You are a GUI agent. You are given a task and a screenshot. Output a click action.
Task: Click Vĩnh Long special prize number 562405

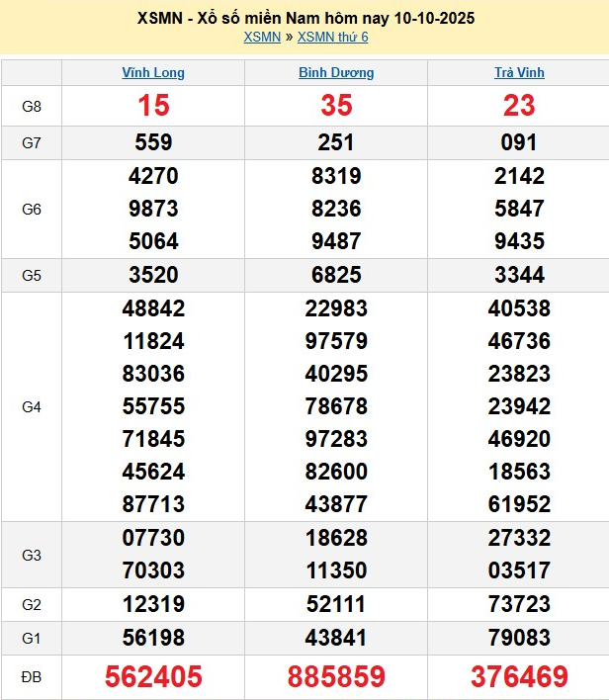coord(153,677)
